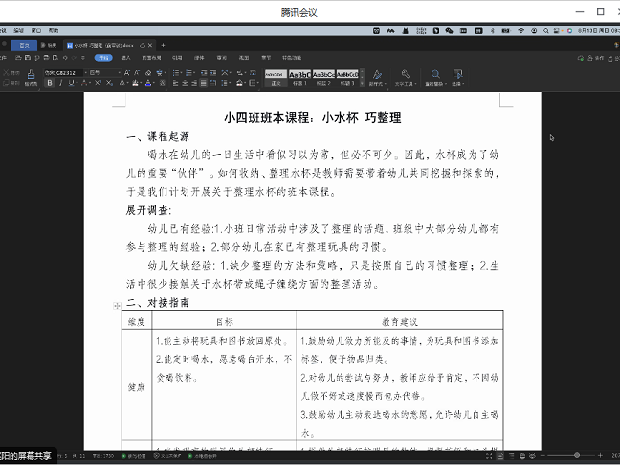This screenshot has width=620, height=465.
Task: Increase paragraph indent
Action: coord(213,73)
